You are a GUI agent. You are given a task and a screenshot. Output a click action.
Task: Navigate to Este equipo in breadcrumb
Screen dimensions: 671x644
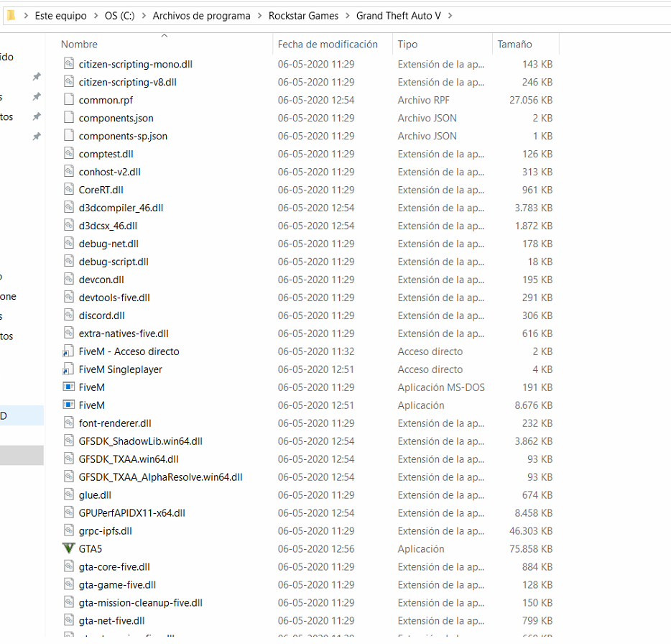pos(61,16)
